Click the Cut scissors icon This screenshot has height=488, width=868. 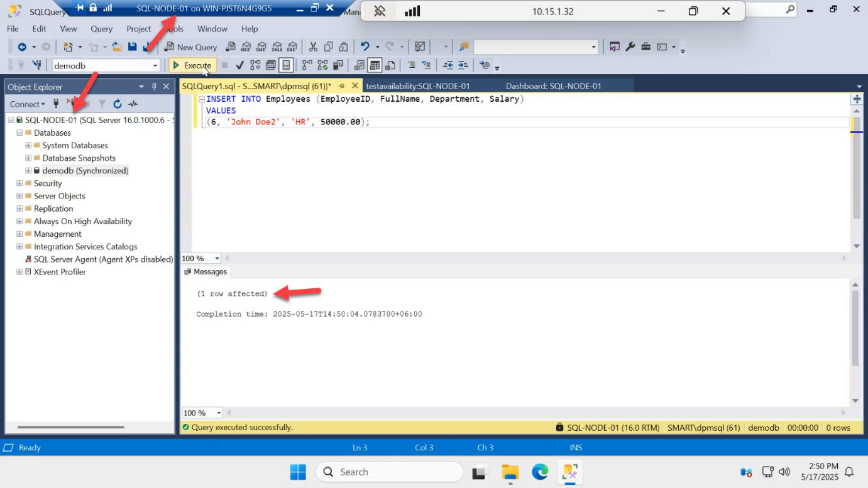[x=313, y=47]
